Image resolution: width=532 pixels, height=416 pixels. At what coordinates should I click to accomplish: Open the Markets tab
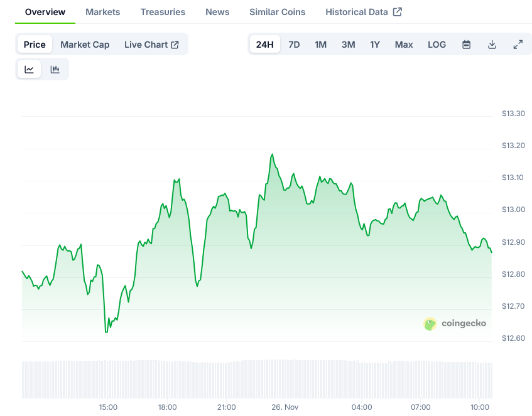102,12
